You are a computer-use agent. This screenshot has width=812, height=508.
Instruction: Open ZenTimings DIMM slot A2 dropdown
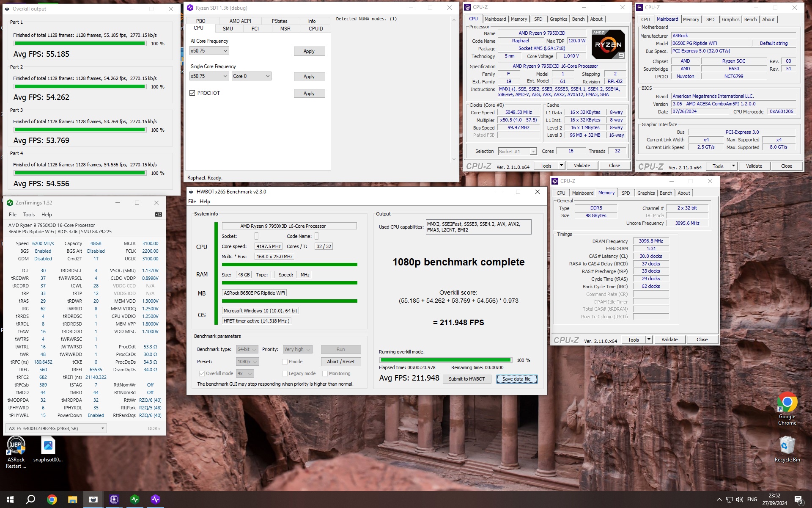click(x=56, y=428)
